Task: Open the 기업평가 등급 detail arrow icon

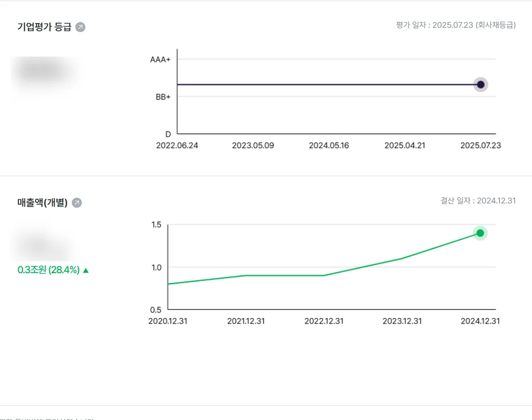Action: 80,27
